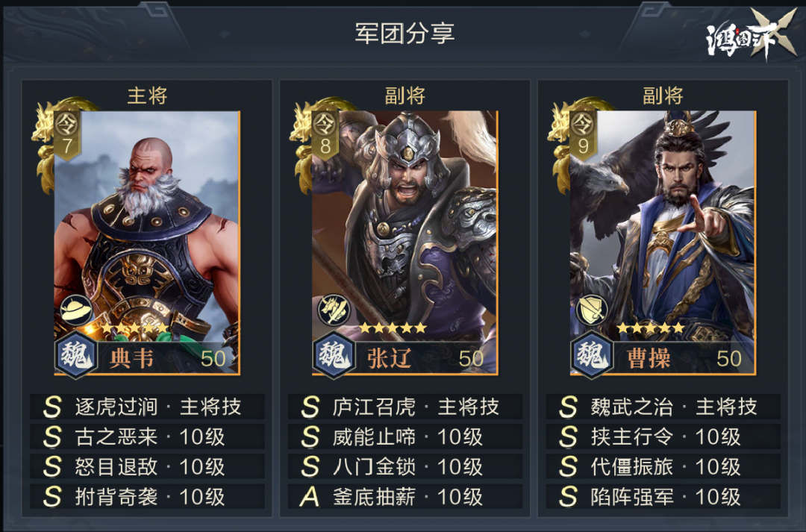Click the helmet troop-type icon on 典韦's card
806x532 pixels.
click(x=76, y=310)
